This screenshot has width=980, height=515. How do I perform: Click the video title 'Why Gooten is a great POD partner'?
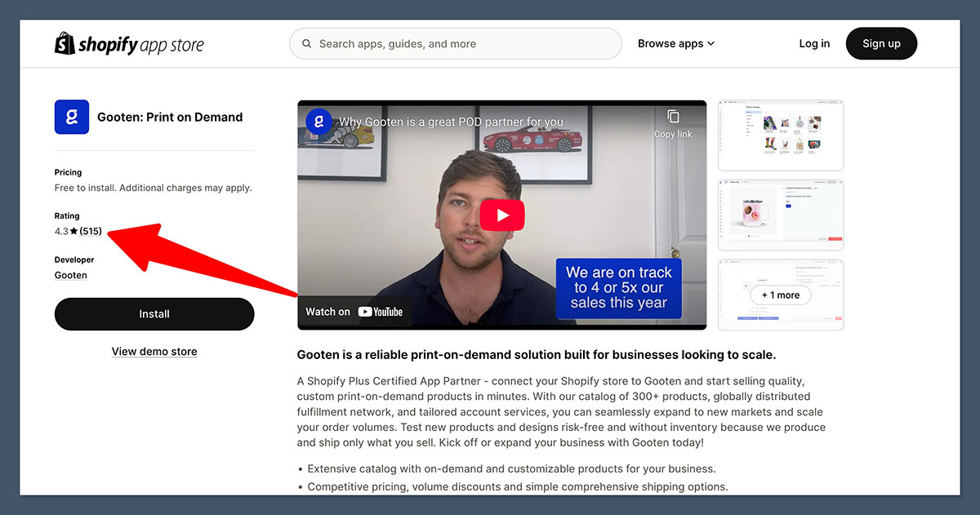451,122
